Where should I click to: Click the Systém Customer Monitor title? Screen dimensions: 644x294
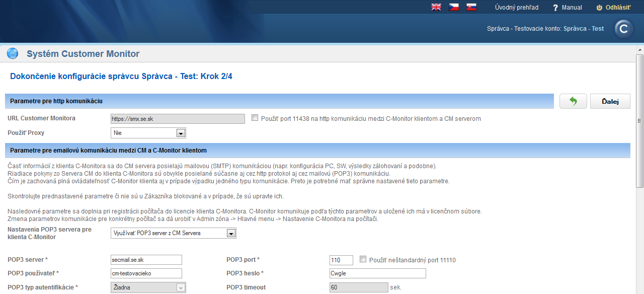(x=83, y=54)
